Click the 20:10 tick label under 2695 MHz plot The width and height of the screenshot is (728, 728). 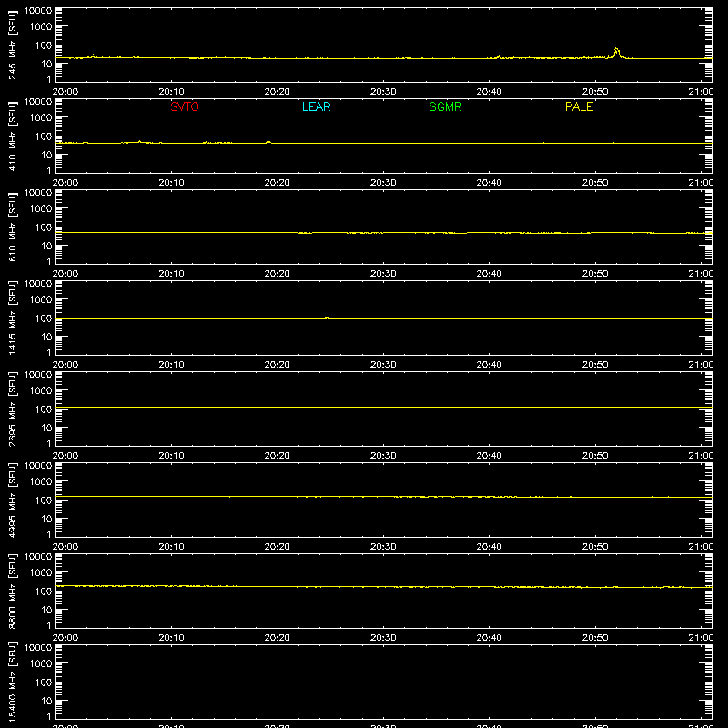click(x=171, y=456)
